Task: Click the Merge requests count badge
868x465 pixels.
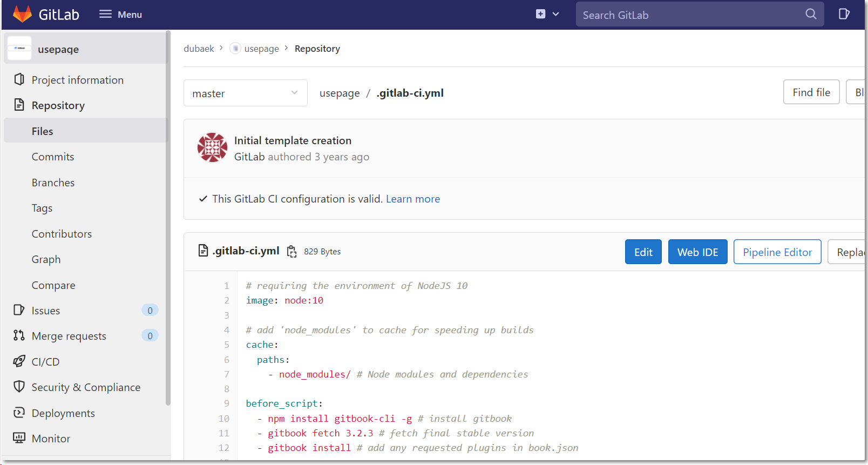Action: coord(150,335)
